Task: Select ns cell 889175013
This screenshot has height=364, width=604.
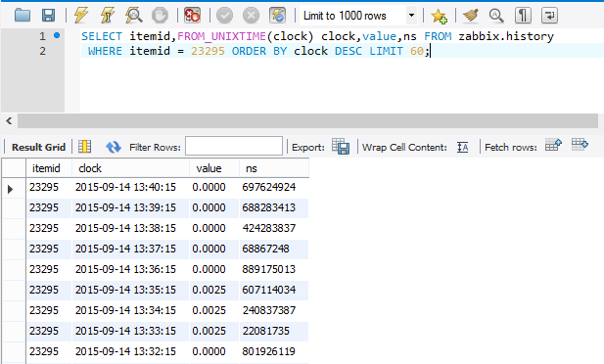Action: (x=274, y=269)
